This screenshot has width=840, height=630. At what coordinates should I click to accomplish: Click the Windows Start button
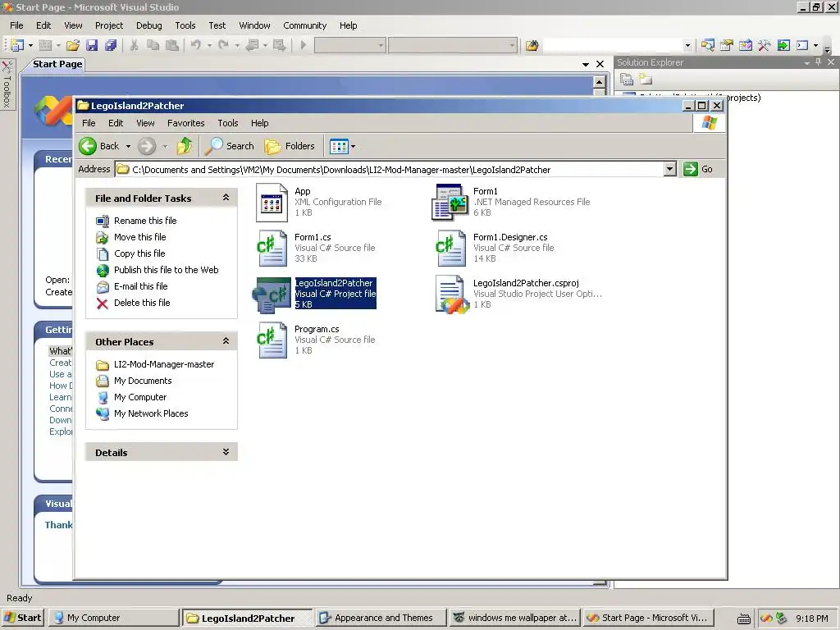click(x=23, y=618)
